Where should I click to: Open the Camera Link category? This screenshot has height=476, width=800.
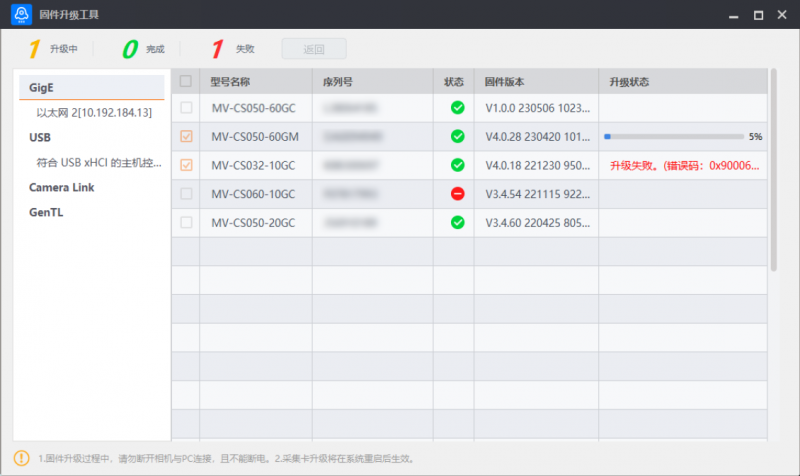(x=61, y=187)
